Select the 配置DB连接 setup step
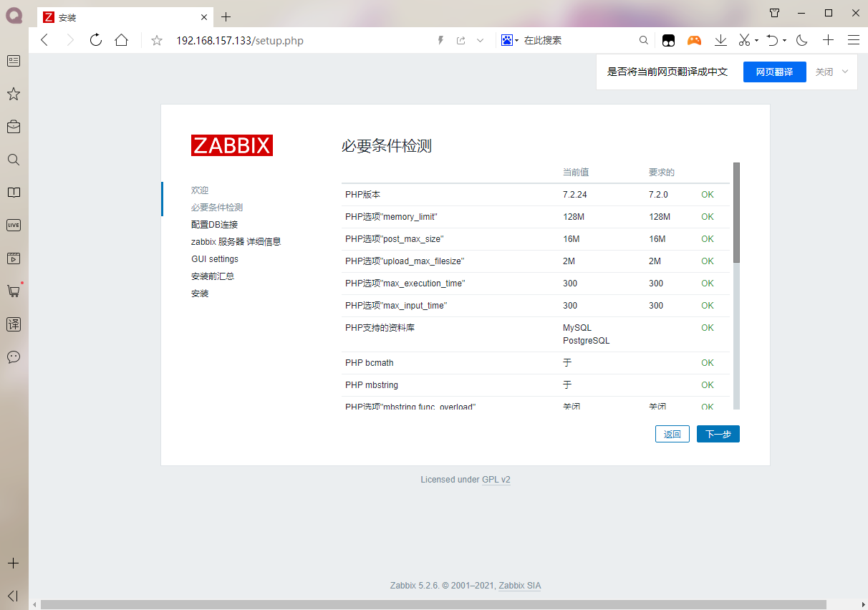Viewport: 868px width, 610px height. pos(214,225)
